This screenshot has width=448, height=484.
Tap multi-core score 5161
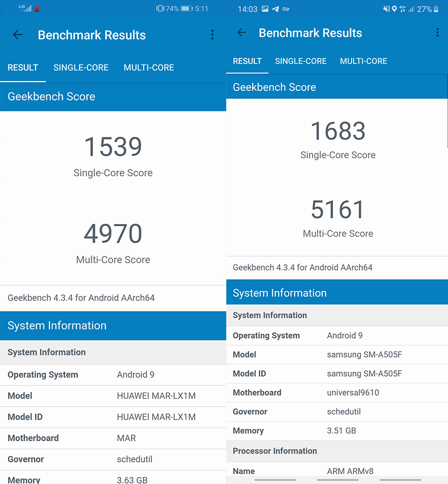tap(338, 210)
